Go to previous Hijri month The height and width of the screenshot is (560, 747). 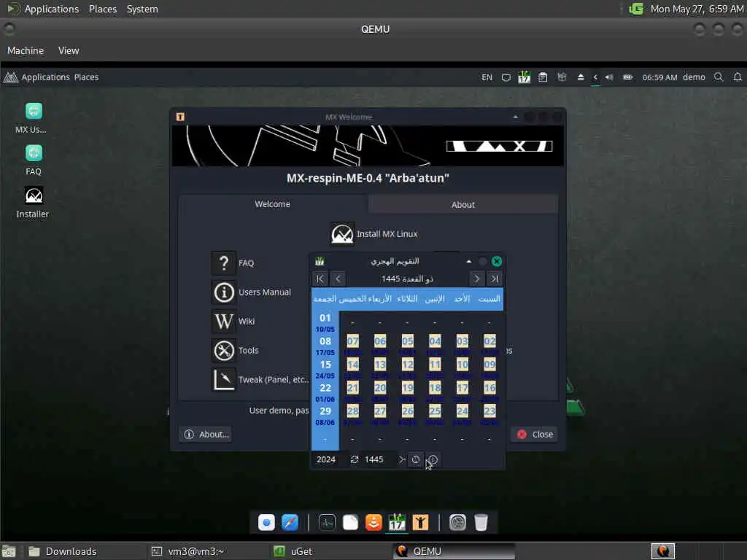[x=338, y=279]
